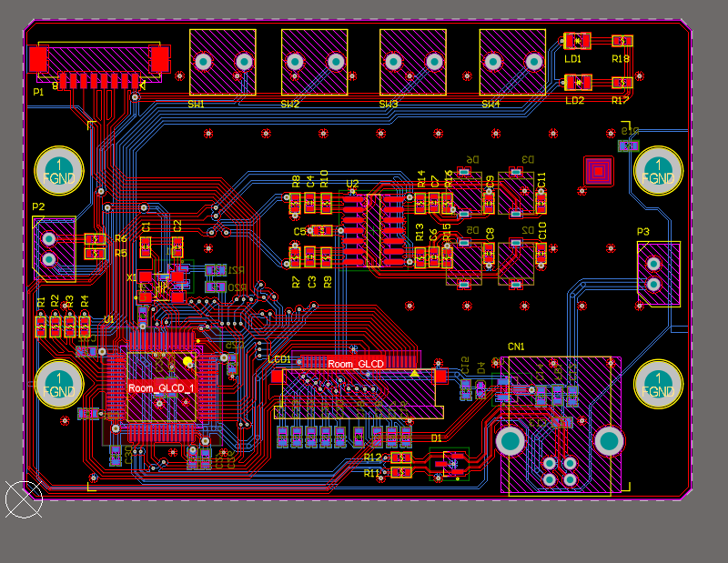Select the LD2 LED component
Viewport: 728px width, 563px height.
(x=578, y=83)
